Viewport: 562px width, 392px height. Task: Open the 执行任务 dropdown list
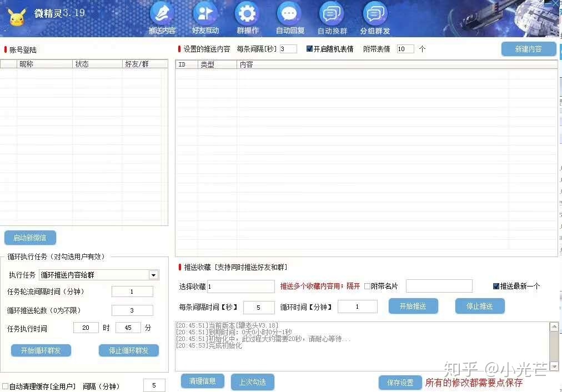(x=153, y=275)
